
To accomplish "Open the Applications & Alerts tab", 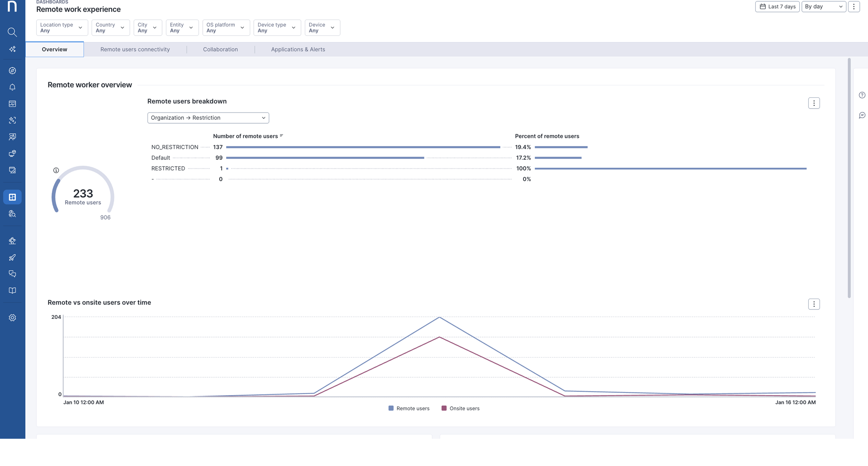I will pyautogui.click(x=298, y=49).
